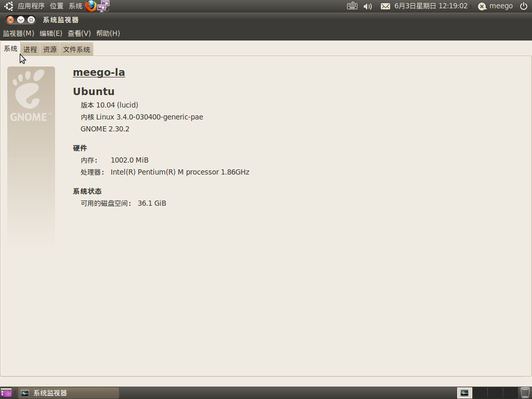
Task: Open the 查看(V) menu
Action: pos(79,33)
